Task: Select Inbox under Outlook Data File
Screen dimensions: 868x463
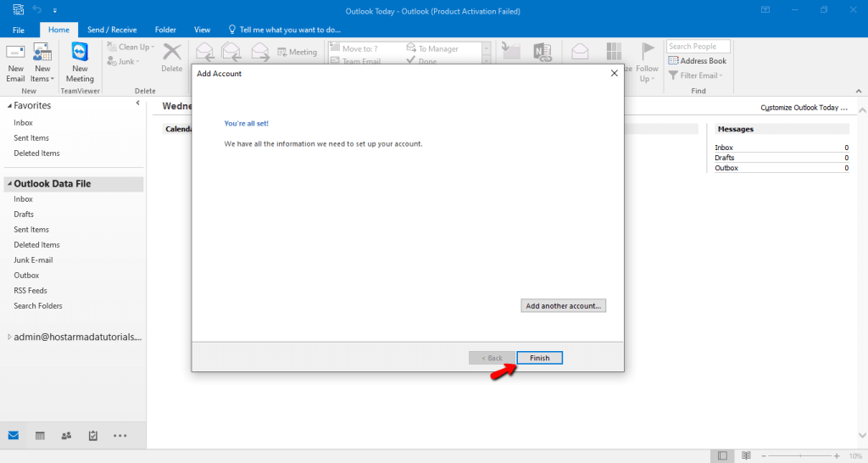Action: tap(23, 198)
